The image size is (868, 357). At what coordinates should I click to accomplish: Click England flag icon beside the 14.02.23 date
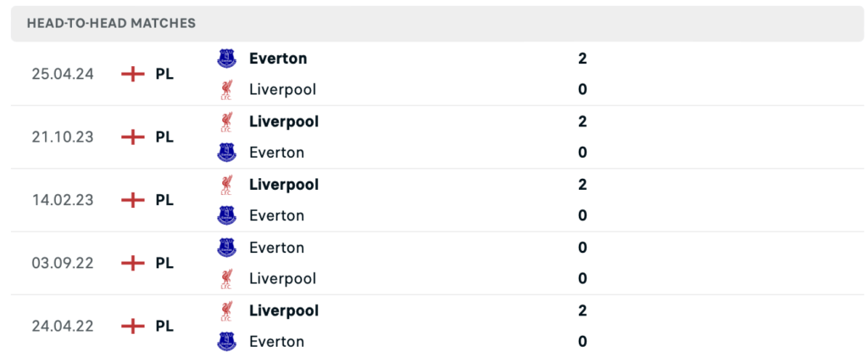[x=133, y=200]
